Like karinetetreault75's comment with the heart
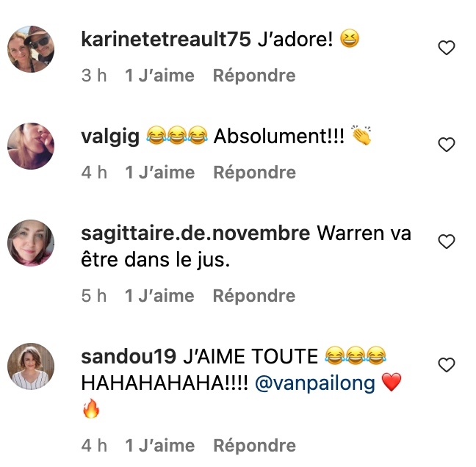476x467 pixels. click(x=447, y=48)
